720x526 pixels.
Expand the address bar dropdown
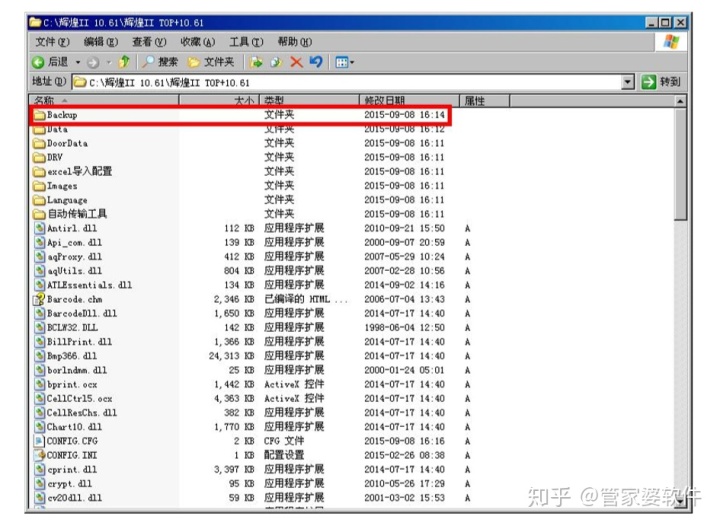point(628,83)
